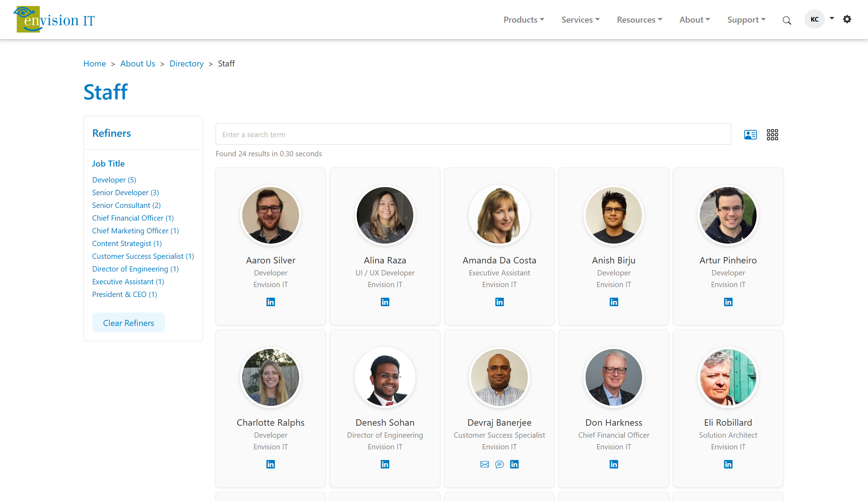Image resolution: width=868 pixels, height=501 pixels.
Task: Click the name Denesh Sohan
Action: [x=385, y=423]
